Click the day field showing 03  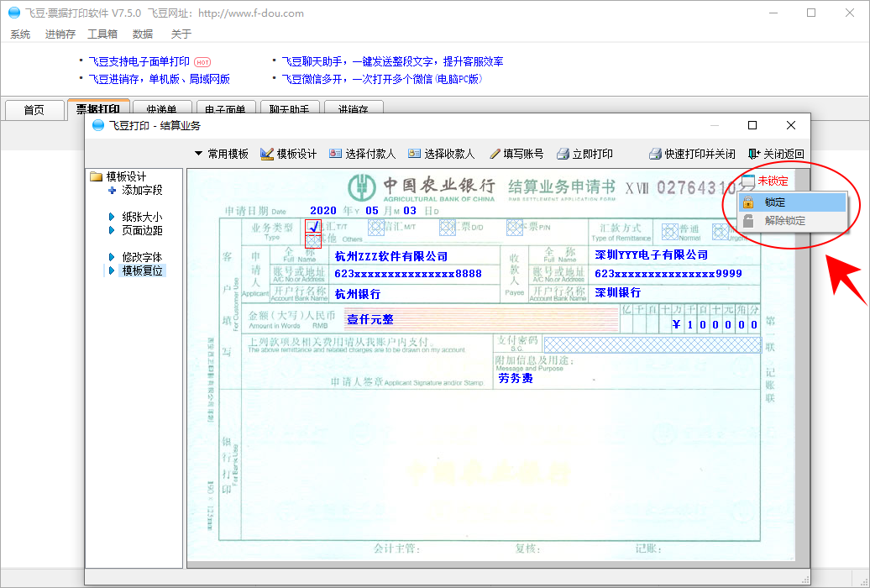410,211
